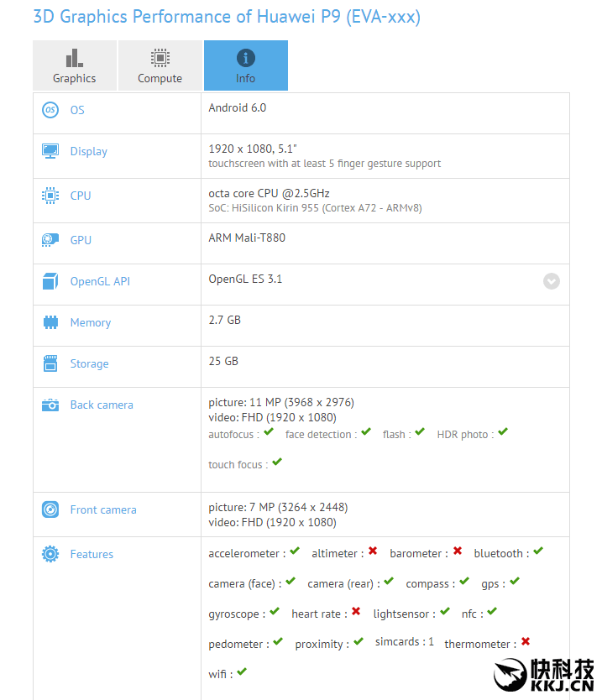Click the Features gear icon
Image resolution: width=602 pixels, height=700 pixels.
(x=50, y=554)
